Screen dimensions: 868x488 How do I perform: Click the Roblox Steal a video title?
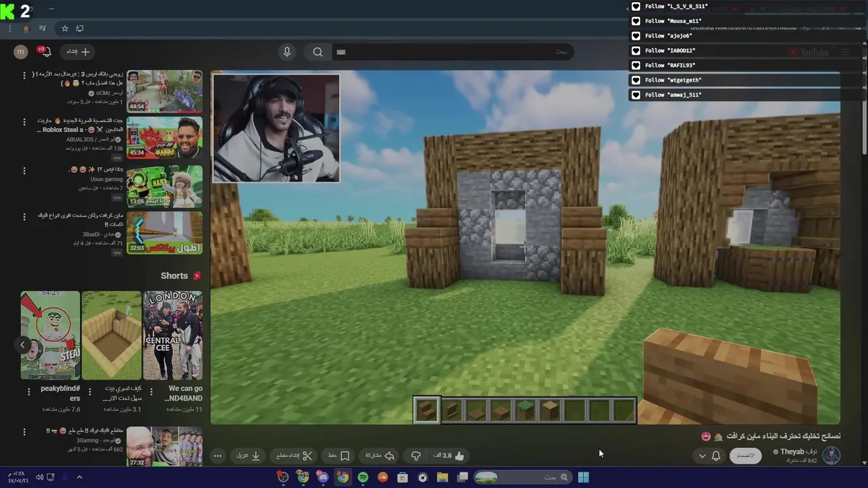coord(81,125)
